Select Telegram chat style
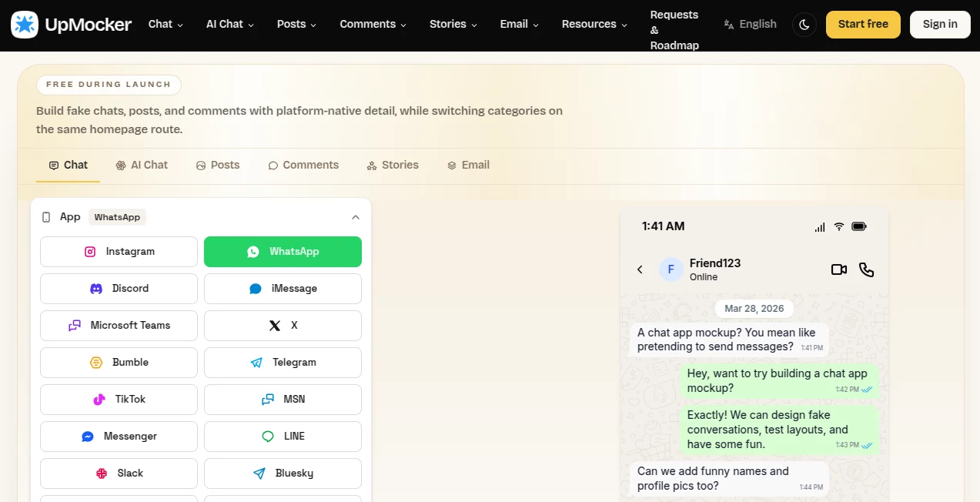The image size is (980, 502). (283, 363)
